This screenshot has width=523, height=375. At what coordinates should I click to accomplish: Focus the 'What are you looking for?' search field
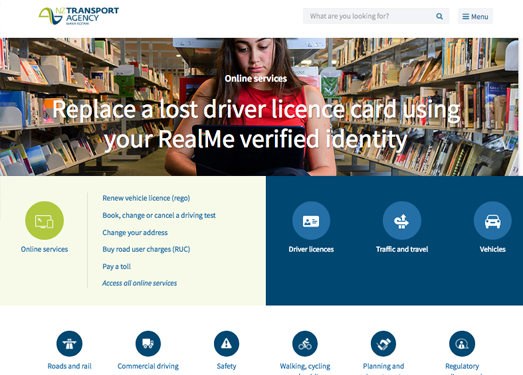click(376, 16)
